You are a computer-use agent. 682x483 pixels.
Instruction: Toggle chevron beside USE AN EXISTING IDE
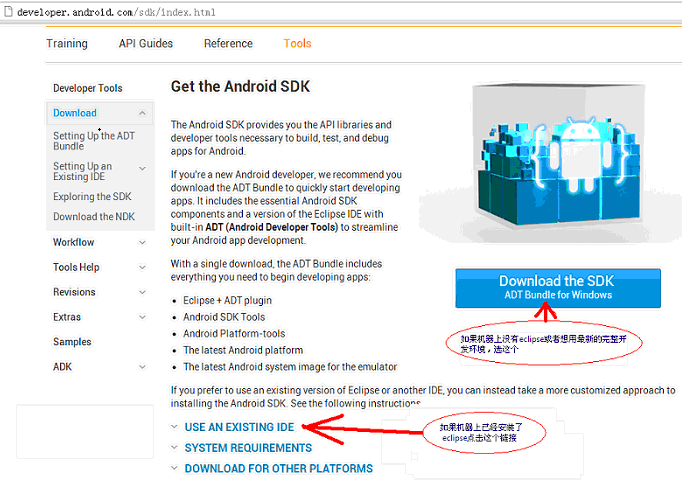click(174, 427)
